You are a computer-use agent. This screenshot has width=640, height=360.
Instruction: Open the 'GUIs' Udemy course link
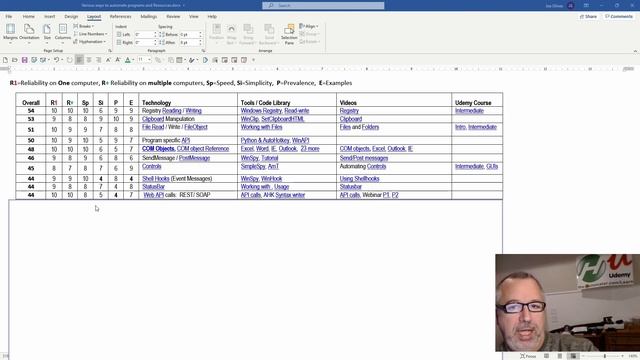pos(492,166)
